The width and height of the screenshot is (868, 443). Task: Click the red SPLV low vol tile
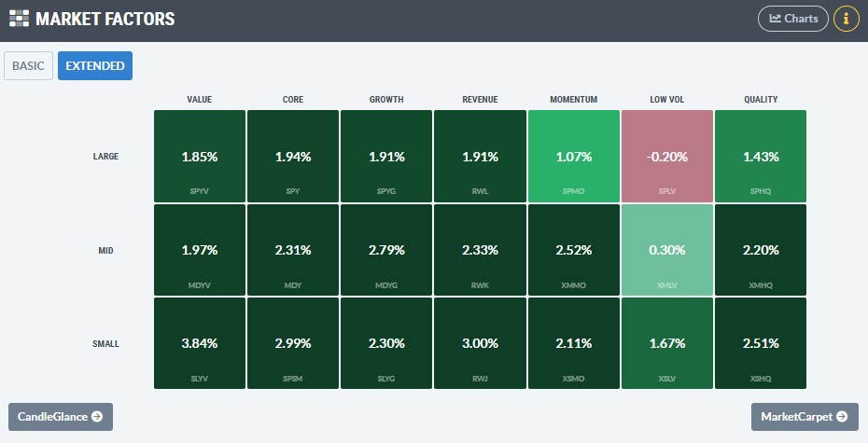click(x=666, y=157)
